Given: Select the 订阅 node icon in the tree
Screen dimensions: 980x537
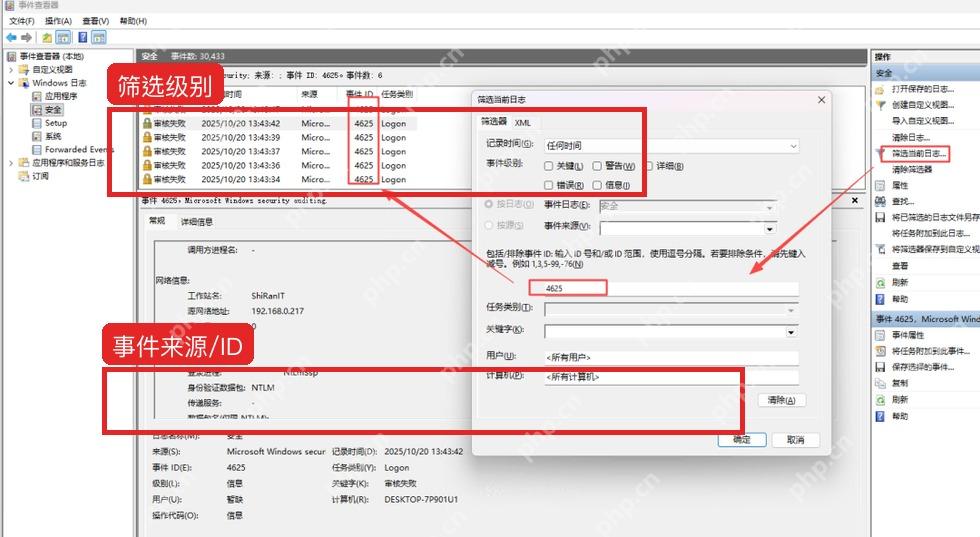Looking at the screenshot, I should point(24,176).
